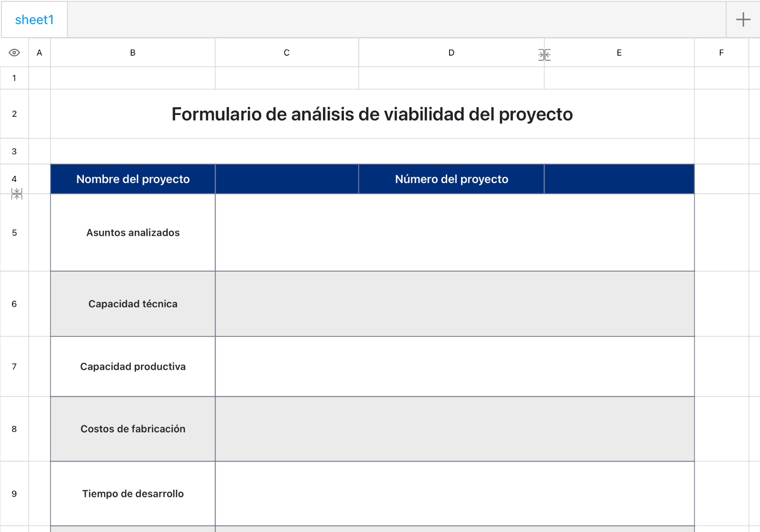Click the empty field next to 'Asuntos analizados'
Viewport: 760px width, 532px height.
[x=455, y=233]
